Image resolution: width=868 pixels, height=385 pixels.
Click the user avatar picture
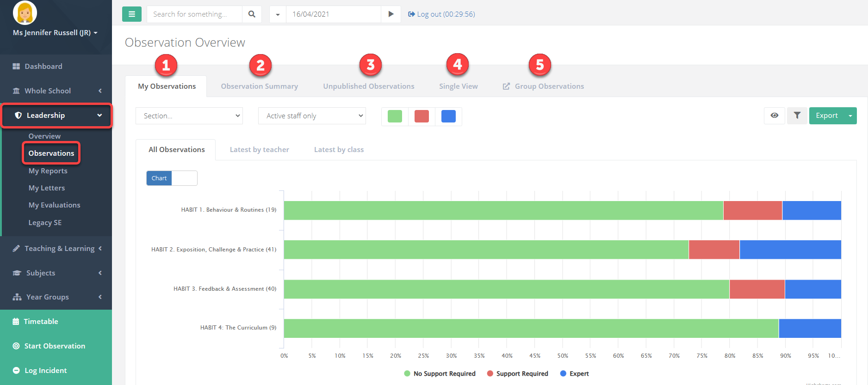[25, 12]
